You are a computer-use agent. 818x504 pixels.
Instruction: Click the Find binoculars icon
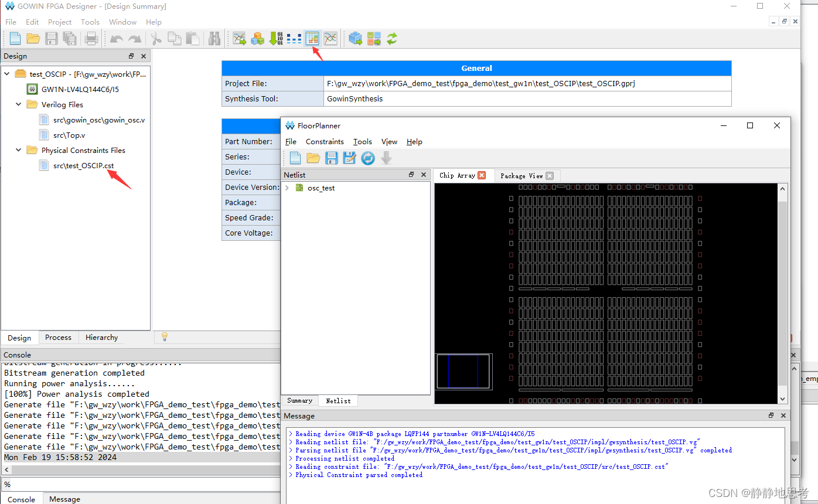(214, 39)
